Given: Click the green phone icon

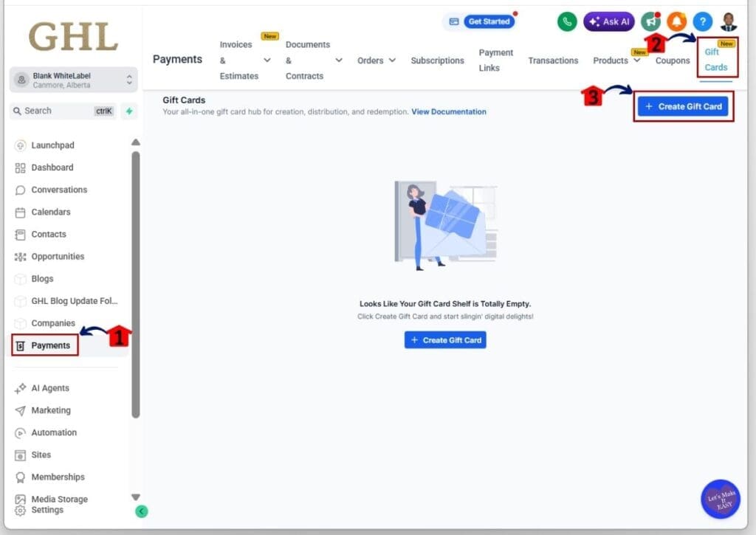Looking at the screenshot, I should [567, 21].
